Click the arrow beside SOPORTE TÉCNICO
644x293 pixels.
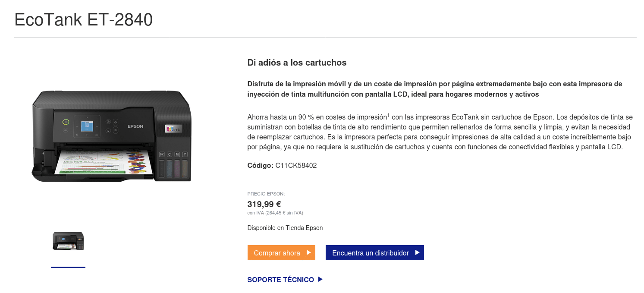[320, 280]
